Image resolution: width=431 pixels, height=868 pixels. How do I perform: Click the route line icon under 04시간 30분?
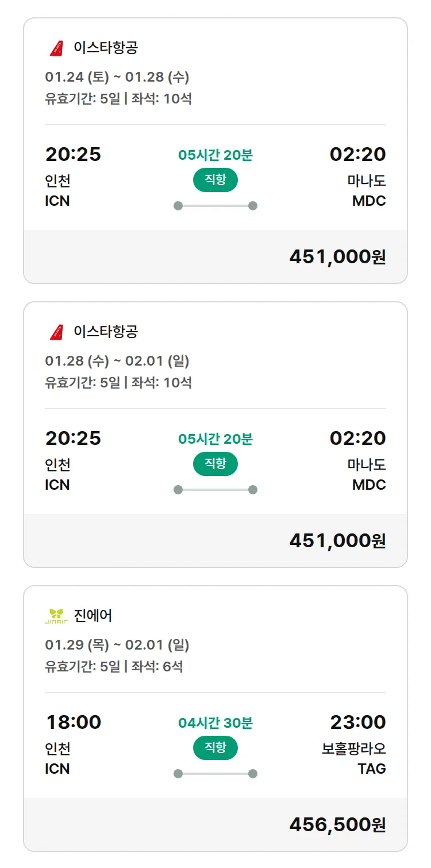[x=215, y=774]
